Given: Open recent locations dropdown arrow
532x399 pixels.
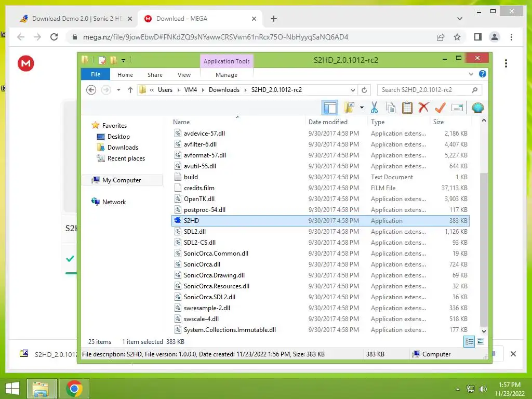Looking at the screenshot, I should [x=118, y=90].
